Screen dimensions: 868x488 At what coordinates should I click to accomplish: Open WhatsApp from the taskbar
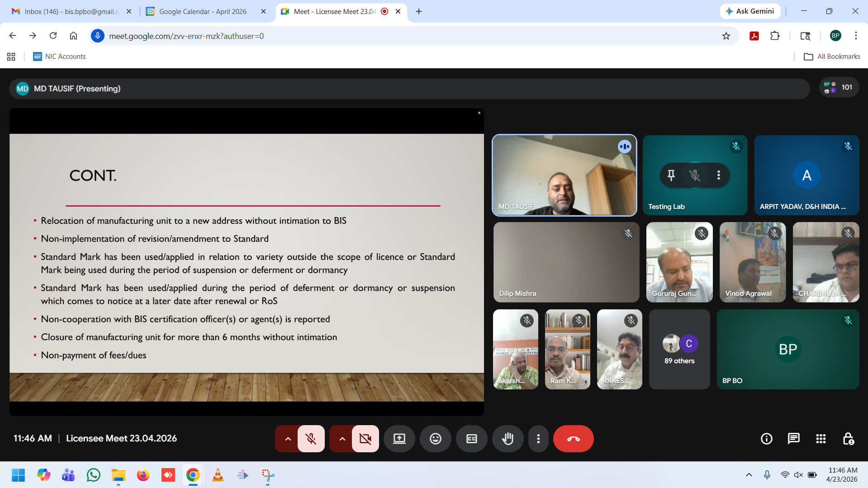click(x=94, y=475)
